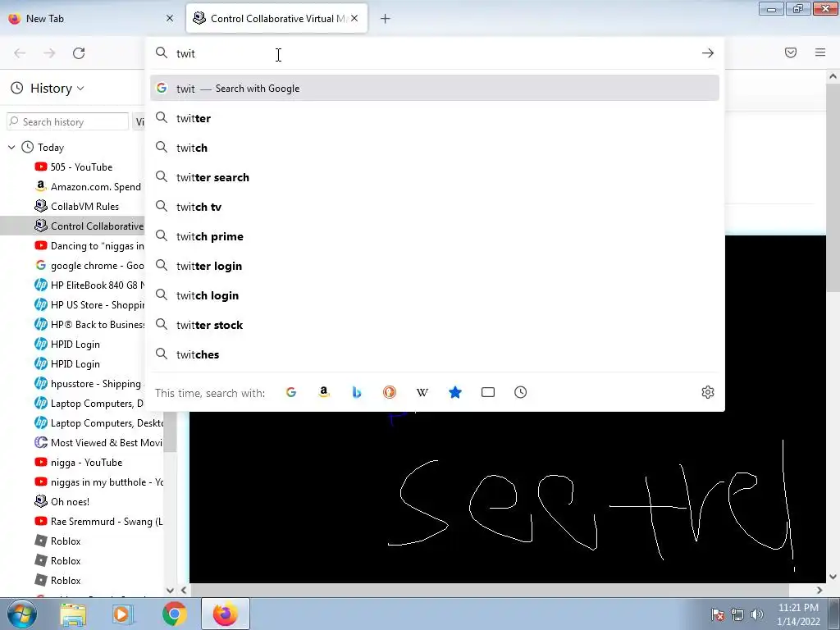840x630 pixels.
Task: Click the Reload page icon
Action: [79, 53]
